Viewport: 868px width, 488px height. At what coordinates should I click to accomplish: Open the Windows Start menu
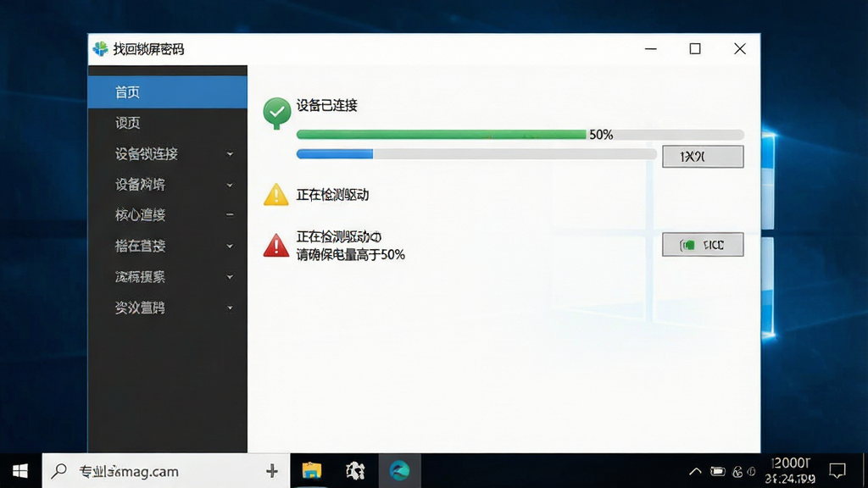(20, 471)
